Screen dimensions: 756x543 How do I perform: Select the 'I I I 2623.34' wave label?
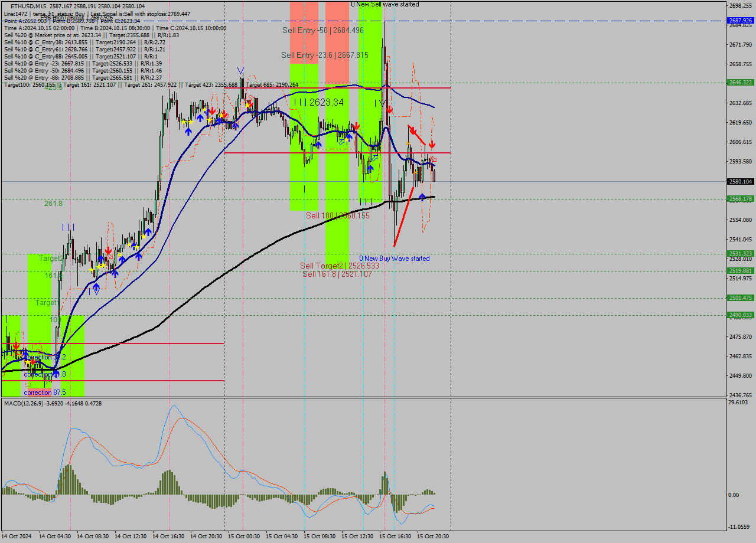click(319, 102)
